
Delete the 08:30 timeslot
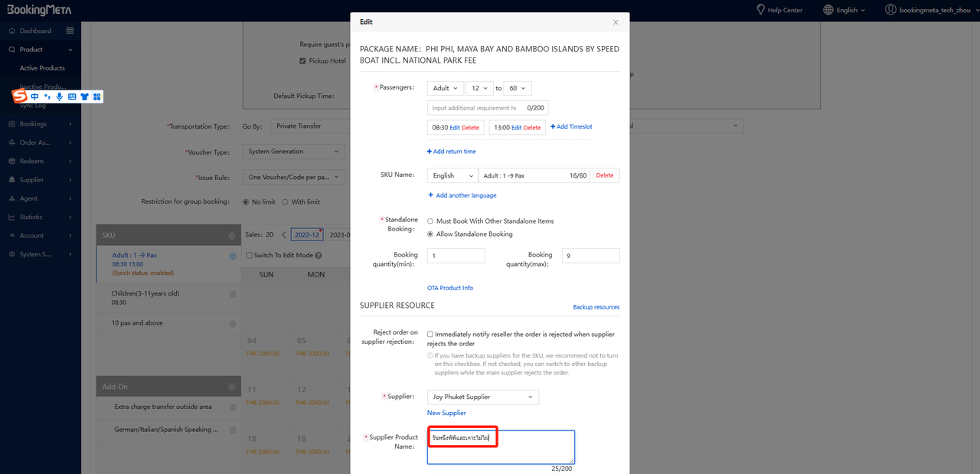click(x=470, y=128)
